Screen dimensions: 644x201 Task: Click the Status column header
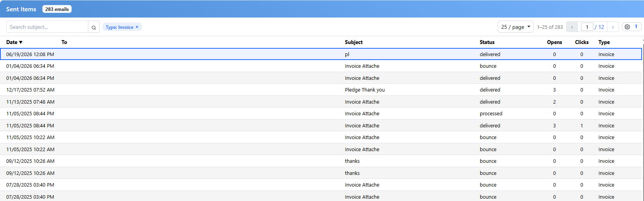click(487, 42)
